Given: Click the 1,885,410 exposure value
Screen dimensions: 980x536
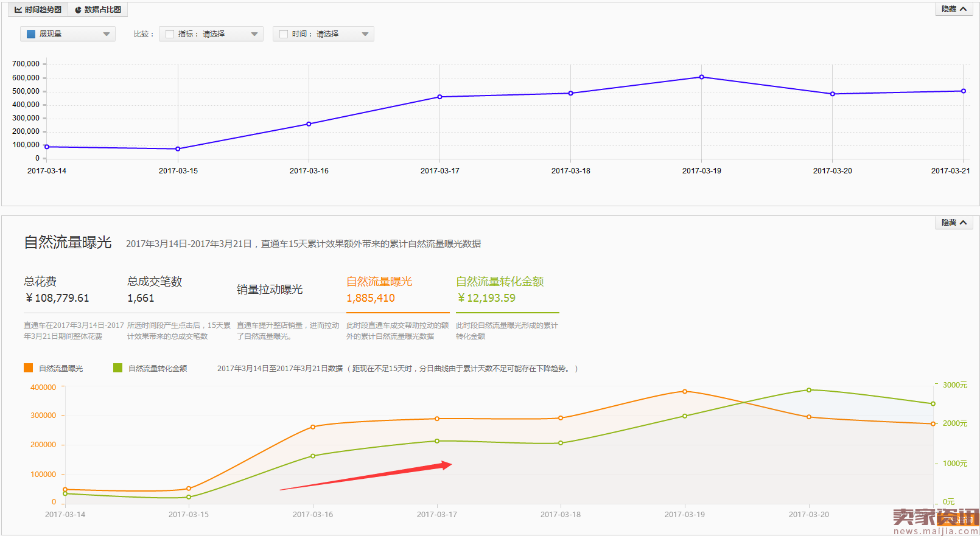Looking at the screenshot, I should [x=371, y=298].
